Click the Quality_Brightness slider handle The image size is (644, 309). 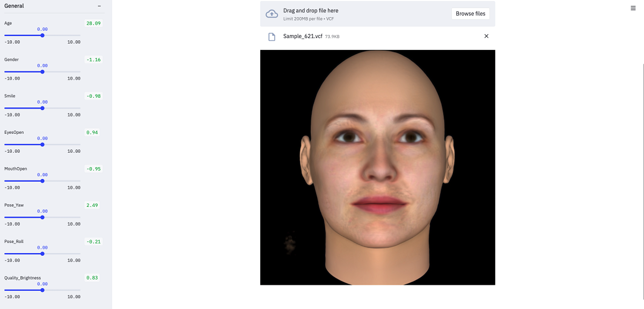42,290
